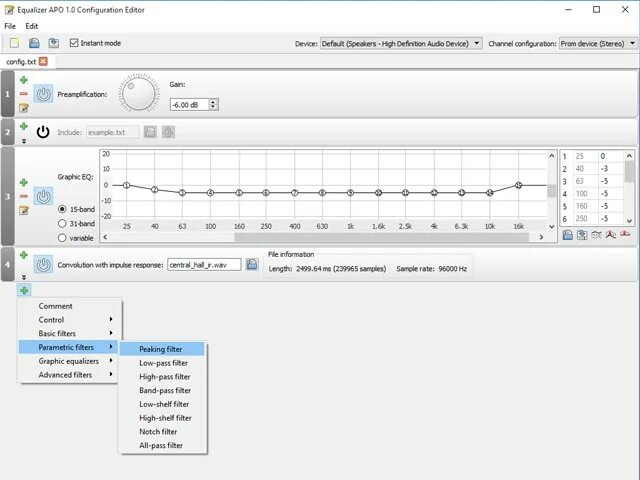Click the normalize response icon
Image resolution: width=640 pixels, height=480 pixels.
[611, 235]
